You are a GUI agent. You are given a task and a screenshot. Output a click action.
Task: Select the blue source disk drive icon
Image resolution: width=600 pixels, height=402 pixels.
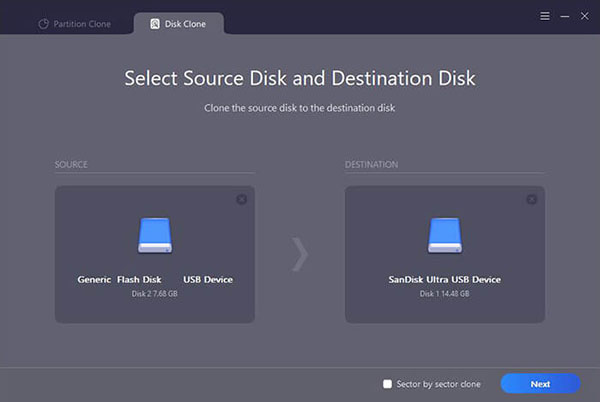point(155,235)
